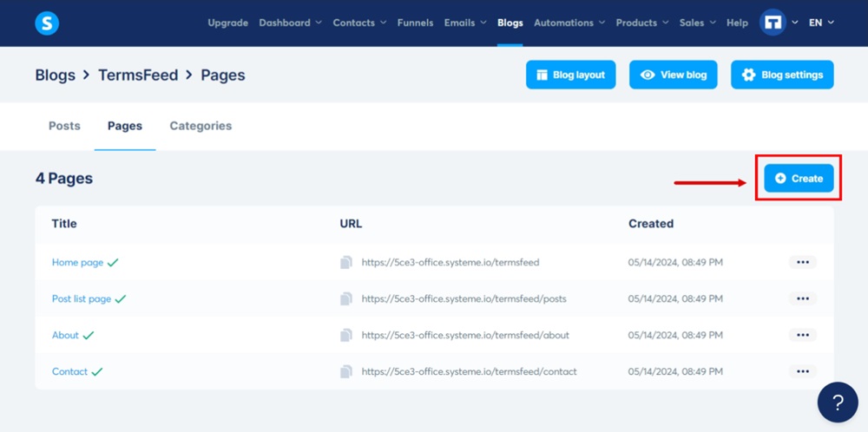Click the termsfeed/contact URL text

pos(469,371)
